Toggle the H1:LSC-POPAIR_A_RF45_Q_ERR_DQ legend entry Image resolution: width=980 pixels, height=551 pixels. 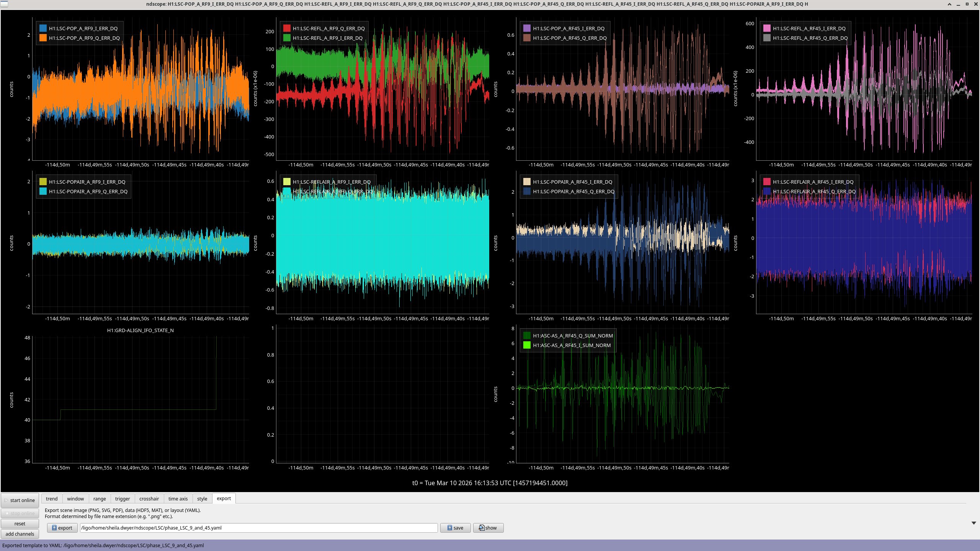click(x=573, y=191)
